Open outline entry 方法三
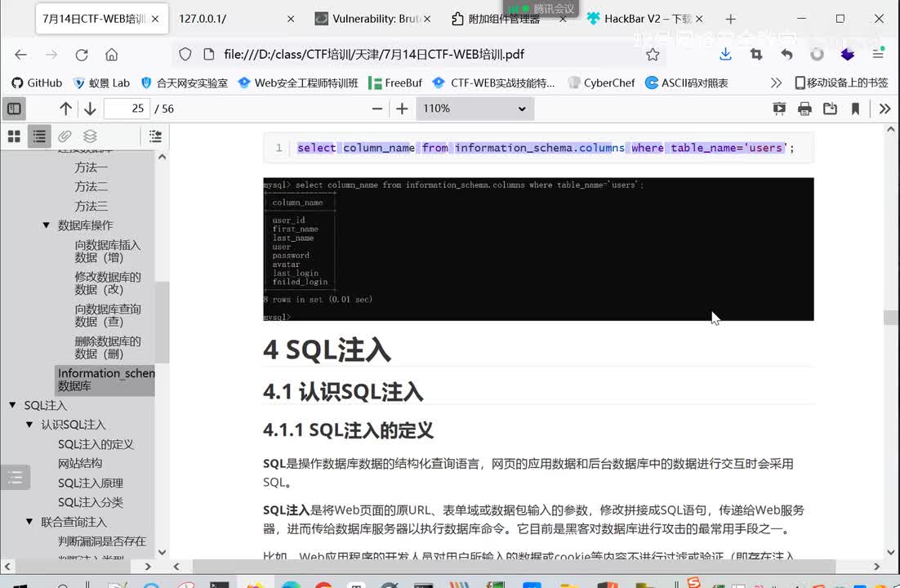This screenshot has width=900, height=588. 91,206
